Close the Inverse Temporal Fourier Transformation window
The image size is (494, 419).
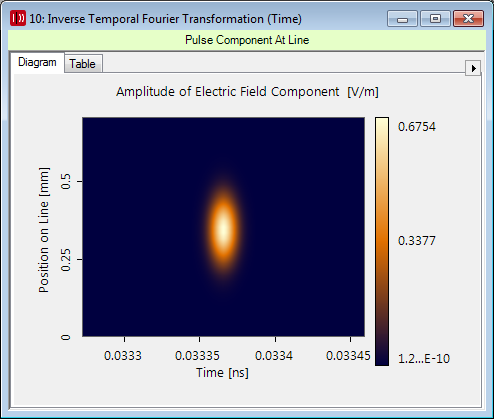pyautogui.click(x=468, y=19)
